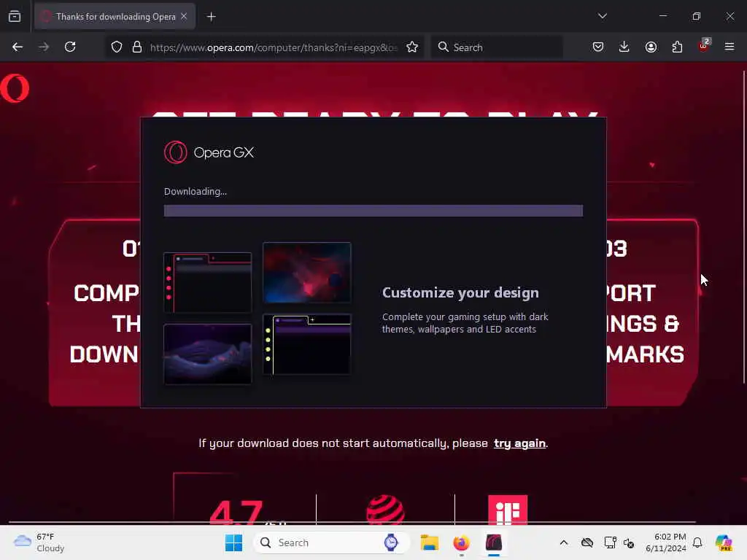Click the browser Search box
The height and width of the screenshot is (560, 747).
pos(497,47)
